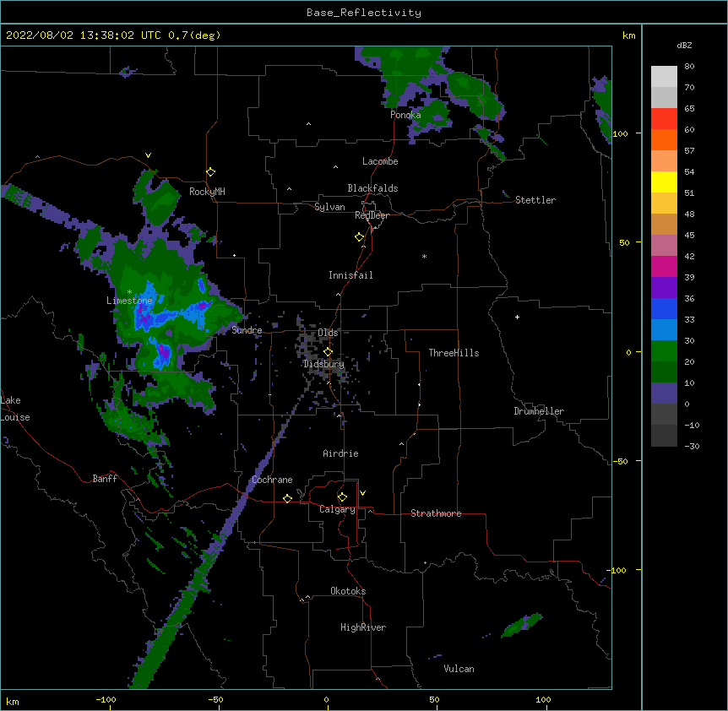
Task: Click the yellow diamond marker below Cochrane
Action: point(287,498)
